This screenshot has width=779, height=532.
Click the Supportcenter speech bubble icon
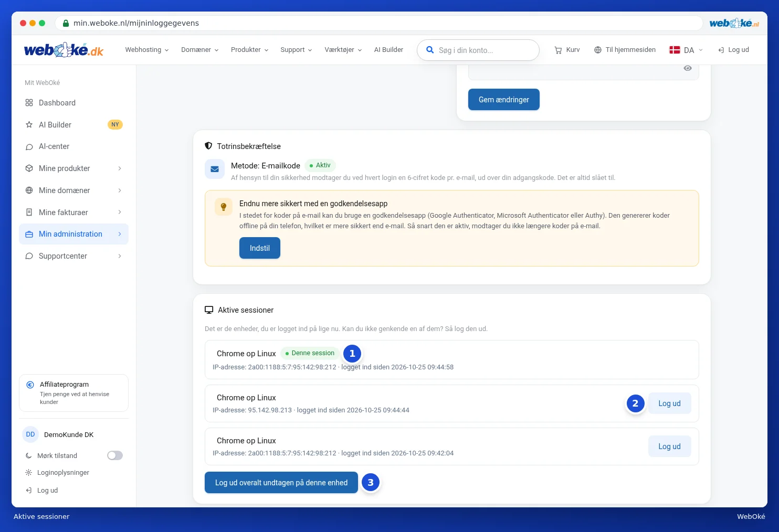[29, 256]
